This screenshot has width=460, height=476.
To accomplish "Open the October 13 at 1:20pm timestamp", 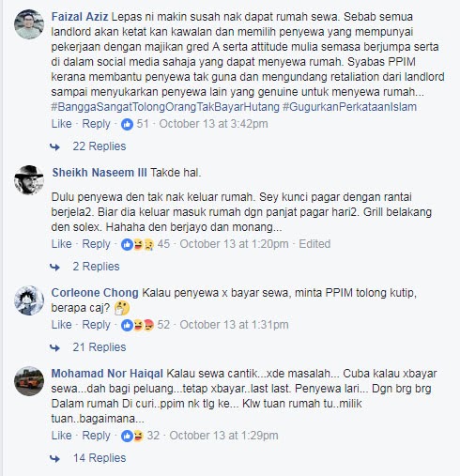I will (234, 244).
